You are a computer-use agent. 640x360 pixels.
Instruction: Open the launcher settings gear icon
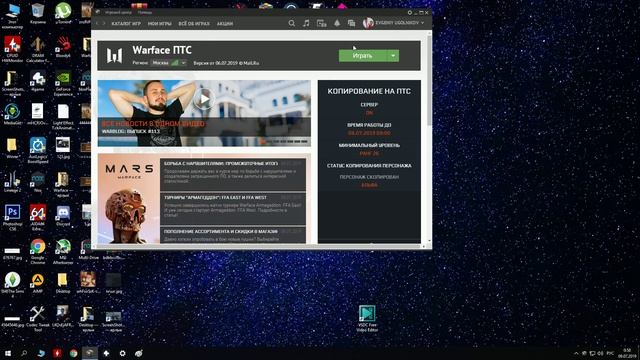click(x=409, y=13)
